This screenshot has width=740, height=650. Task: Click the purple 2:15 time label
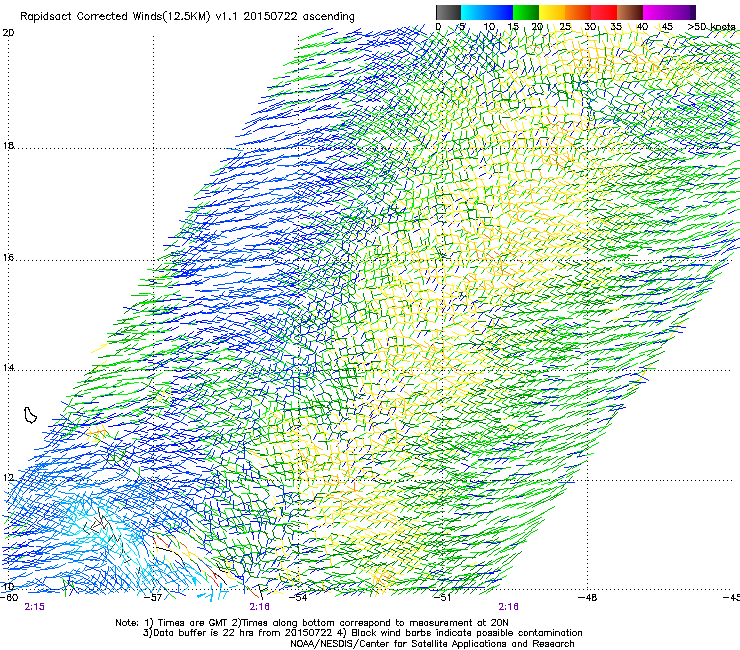pyautogui.click(x=34, y=607)
